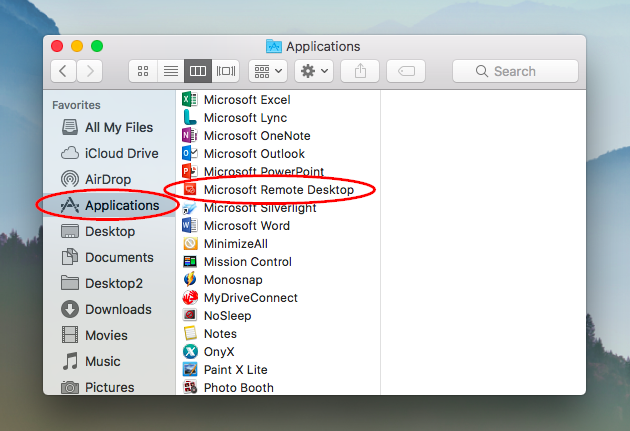630x431 pixels.
Task: Click the OnyX app icon
Action: (190, 351)
